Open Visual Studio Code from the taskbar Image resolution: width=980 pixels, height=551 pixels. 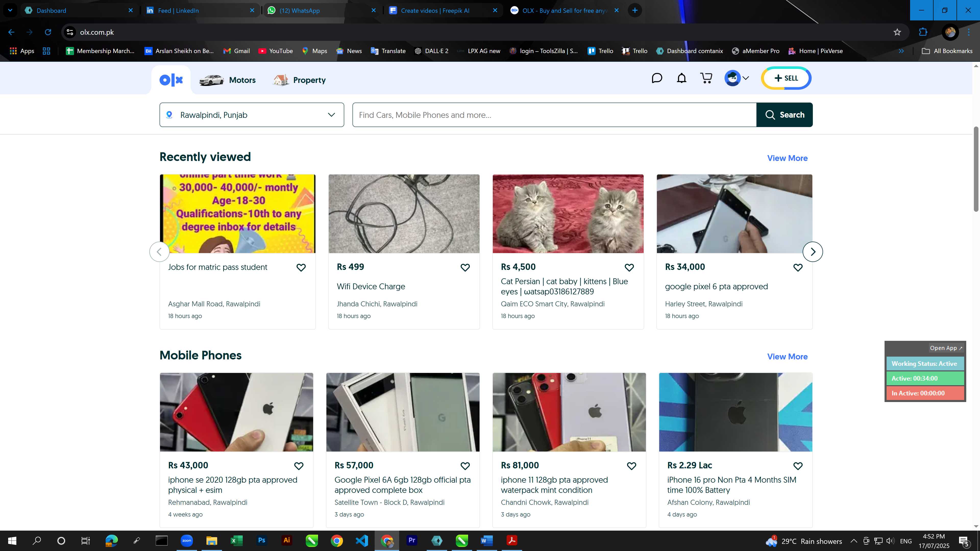pos(362,540)
